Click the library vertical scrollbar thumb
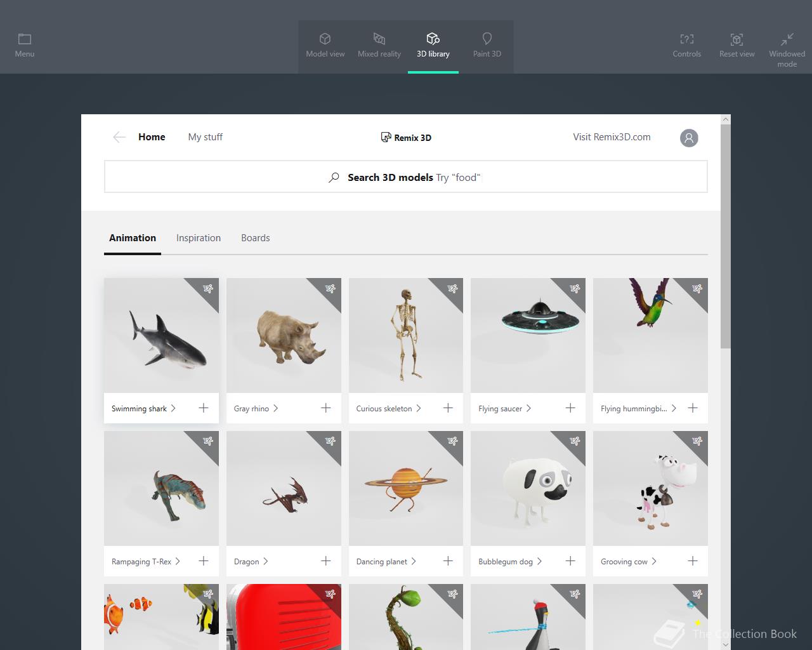Image resolution: width=812 pixels, height=650 pixels. click(x=726, y=235)
